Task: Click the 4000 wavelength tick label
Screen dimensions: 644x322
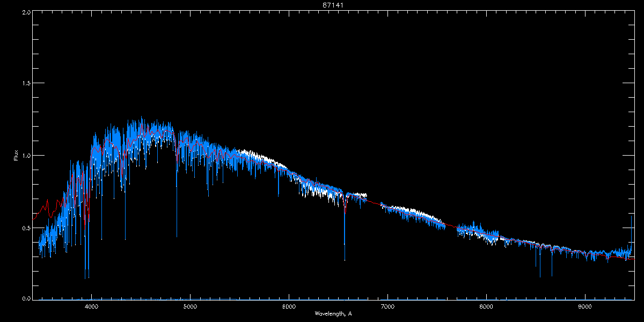Action: pyautogui.click(x=92, y=307)
